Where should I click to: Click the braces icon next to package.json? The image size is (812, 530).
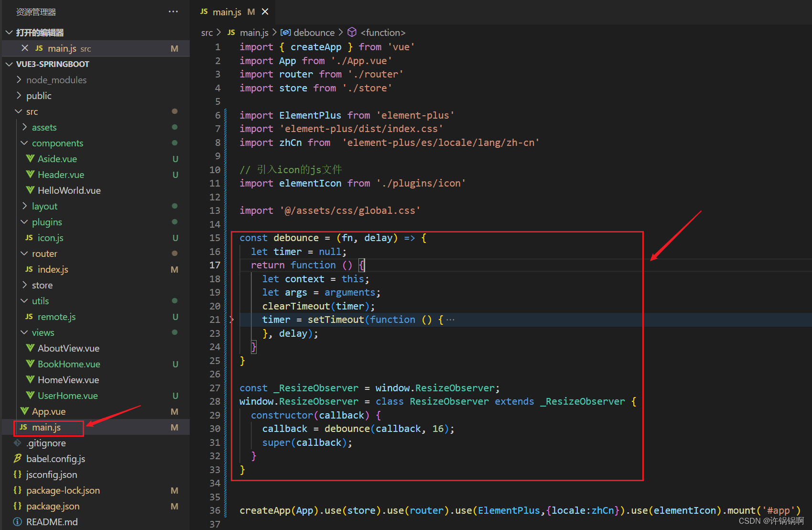pyautogui.click(x=18, y=506)
